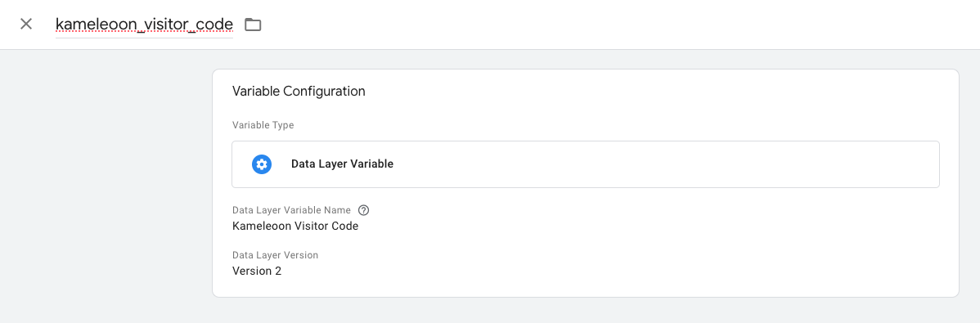Screen dimensions: 980x323
Task: Click the blue gear Data Layer Variable icon
Action: pos(261,164)
